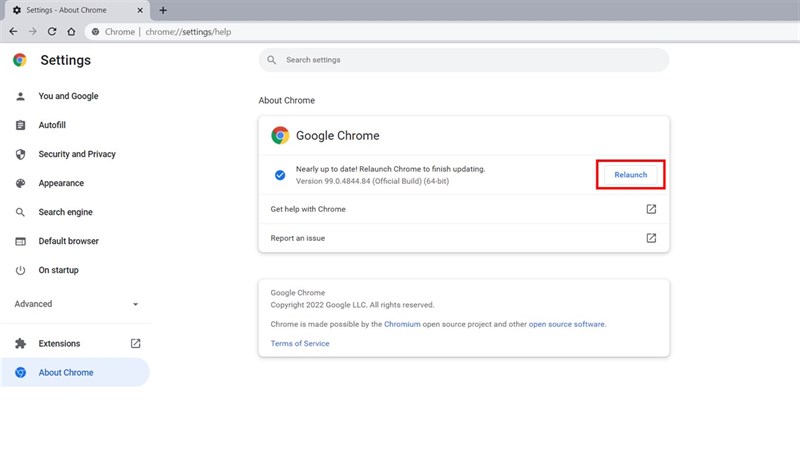800x450 pixels.
Task: Click the Advanced dropdown arrow
Action: click(135, 305)
